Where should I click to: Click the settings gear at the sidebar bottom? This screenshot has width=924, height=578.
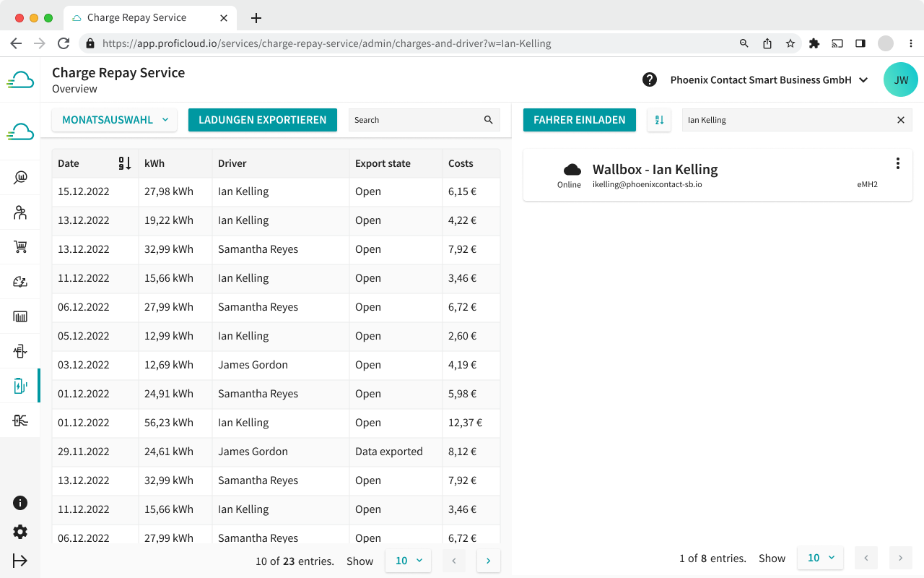click(20, 532)
